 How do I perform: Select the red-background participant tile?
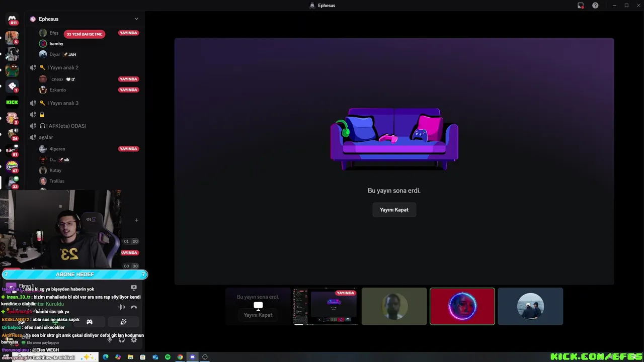point(462,306)
